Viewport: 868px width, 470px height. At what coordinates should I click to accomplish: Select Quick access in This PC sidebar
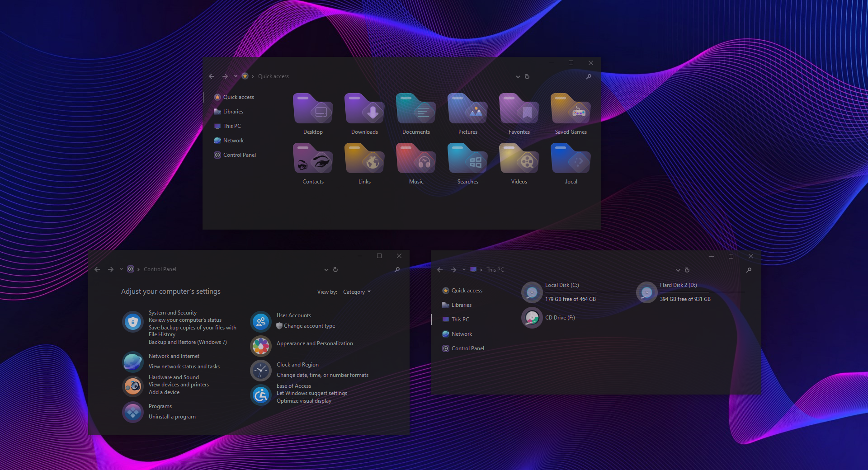coord(462,291)
